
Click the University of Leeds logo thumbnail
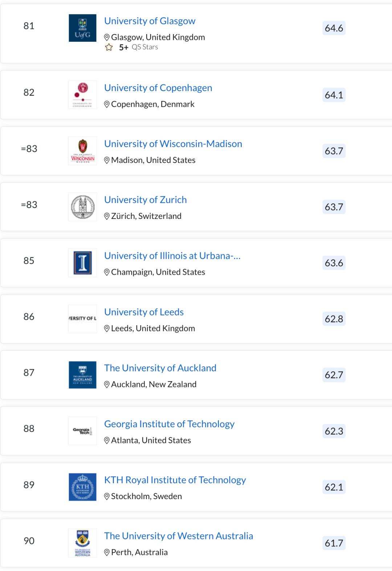pyautogui.click(x=82, y=319)
